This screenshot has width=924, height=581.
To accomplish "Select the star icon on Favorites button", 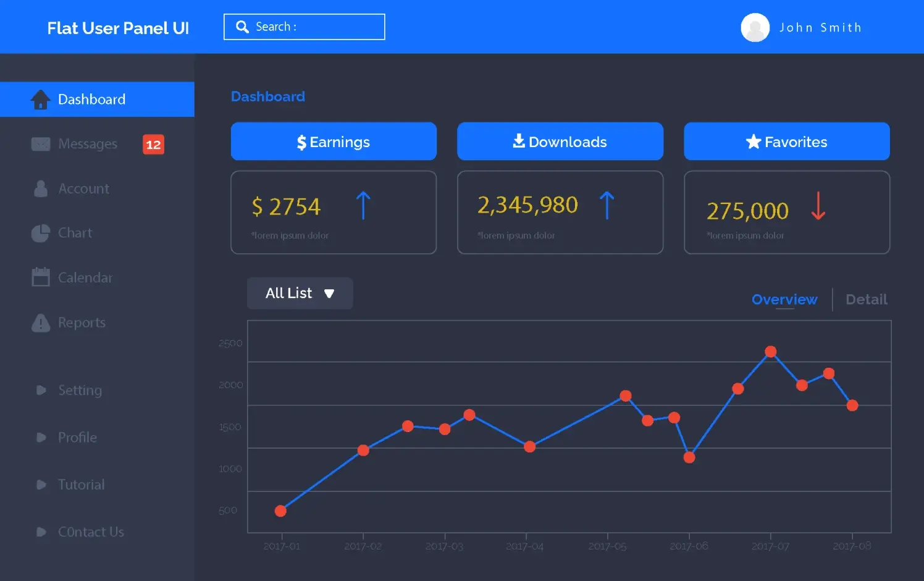I will click(753, 141).
